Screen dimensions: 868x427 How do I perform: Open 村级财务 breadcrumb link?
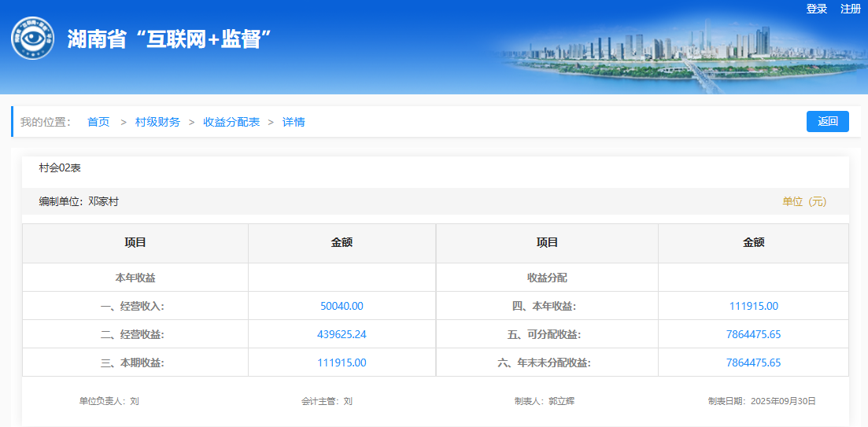157,122
